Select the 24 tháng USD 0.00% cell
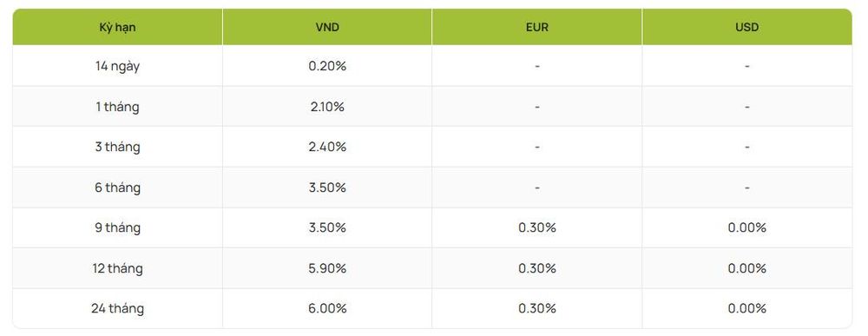The width and height of the screenshot is (868, 336). (747, 308)
